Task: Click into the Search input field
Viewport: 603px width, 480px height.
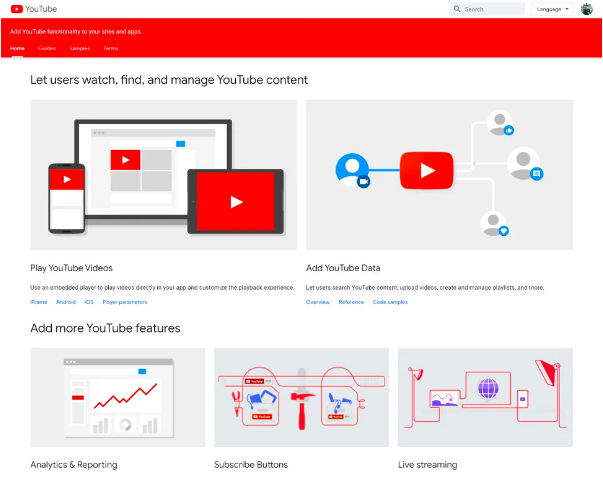Action: point(492,9)
